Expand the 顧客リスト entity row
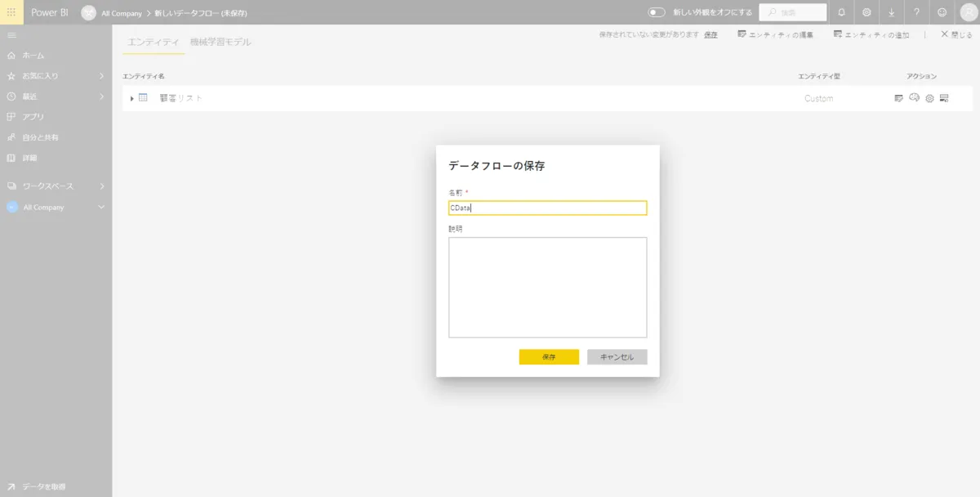The width and height of the screenshot is (980, 497). pos(131,97)
